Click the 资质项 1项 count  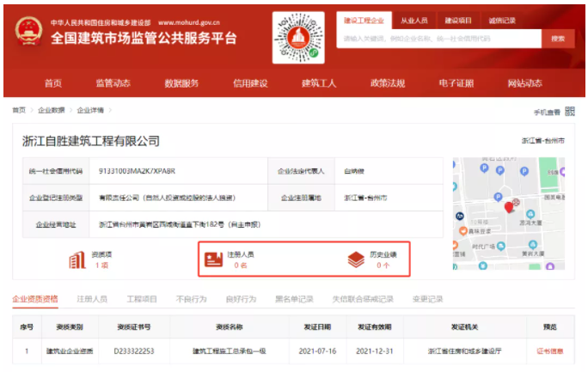[101, 265]
